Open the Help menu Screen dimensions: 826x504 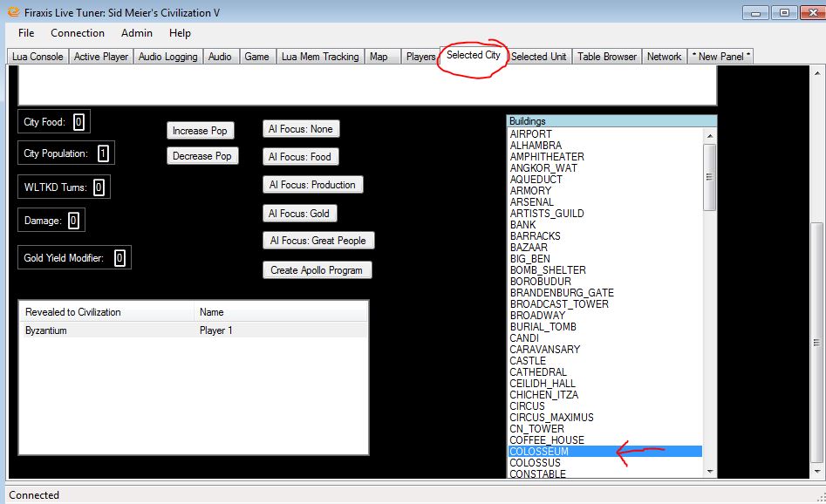[180, 32]
